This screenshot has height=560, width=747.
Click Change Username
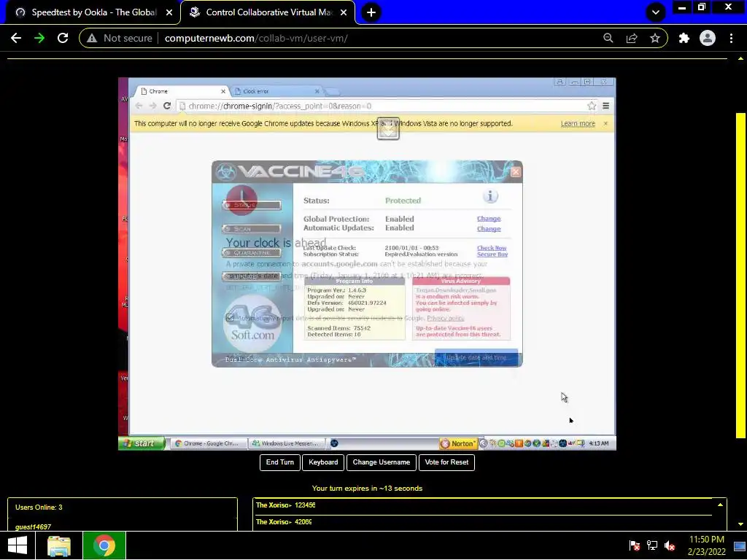[381, 462]
